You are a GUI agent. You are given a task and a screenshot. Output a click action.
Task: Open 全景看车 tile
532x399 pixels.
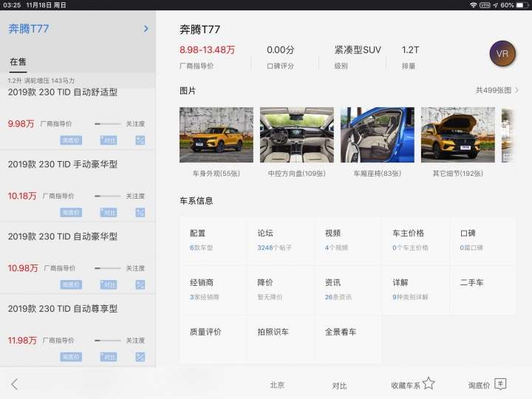(349, 340)
